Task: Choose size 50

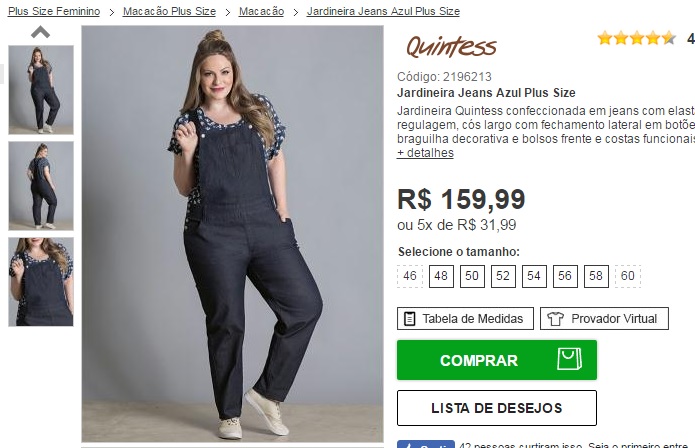Action: (472, 276)
